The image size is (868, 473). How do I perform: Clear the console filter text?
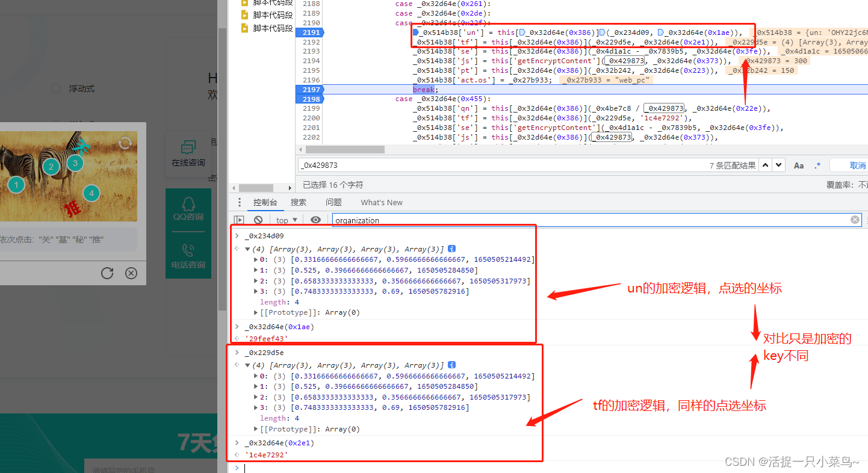pos(855,220)
